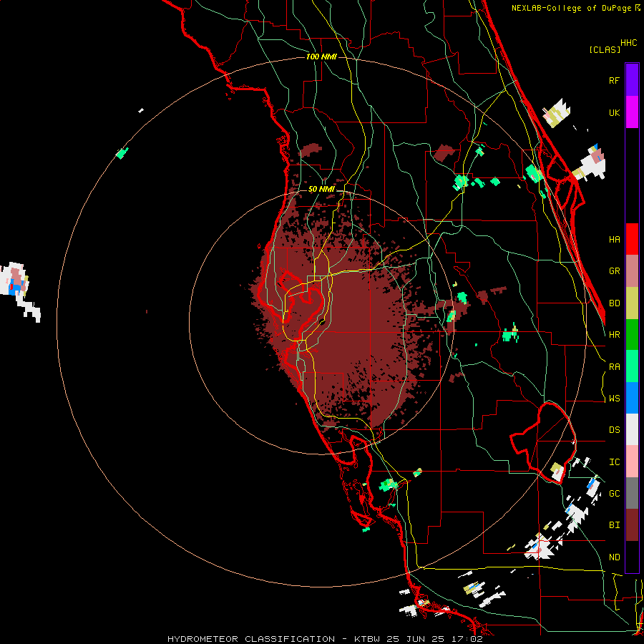
Task: Click the "WS" legend label
Action: pos(615,399)
